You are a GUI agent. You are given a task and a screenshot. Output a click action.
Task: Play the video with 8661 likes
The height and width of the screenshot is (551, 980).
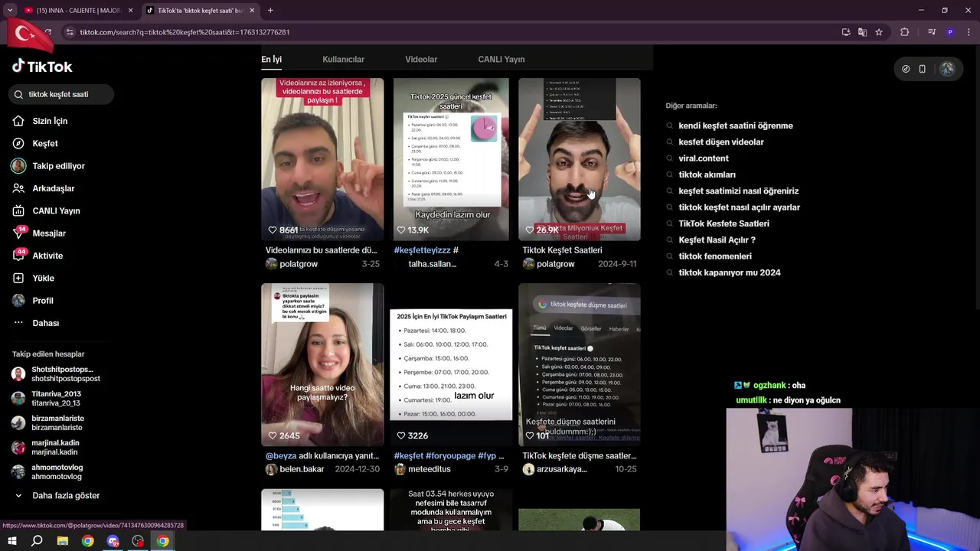click(x=322, y=159)
